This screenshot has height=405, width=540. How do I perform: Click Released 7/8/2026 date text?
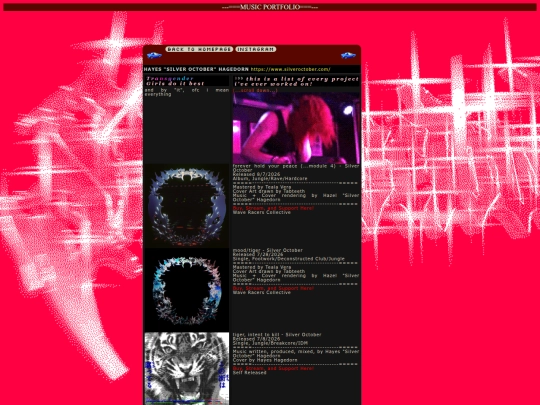[x=257, y=339]
